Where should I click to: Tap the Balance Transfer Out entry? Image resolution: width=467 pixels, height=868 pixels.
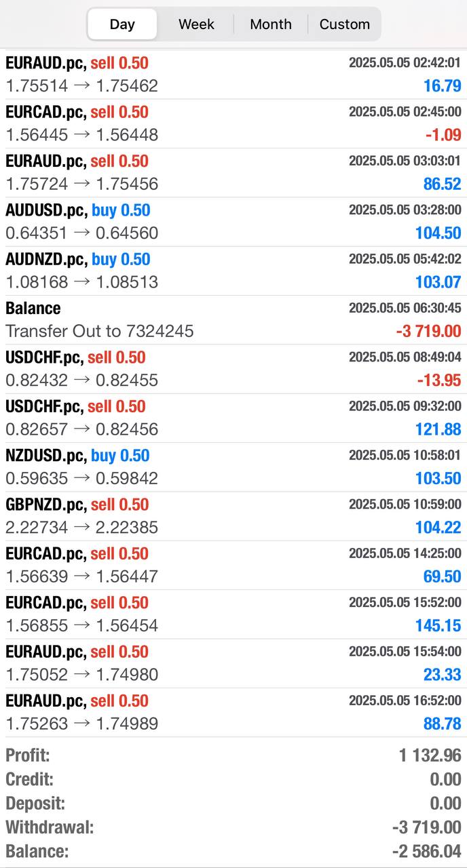click(233, 319)
